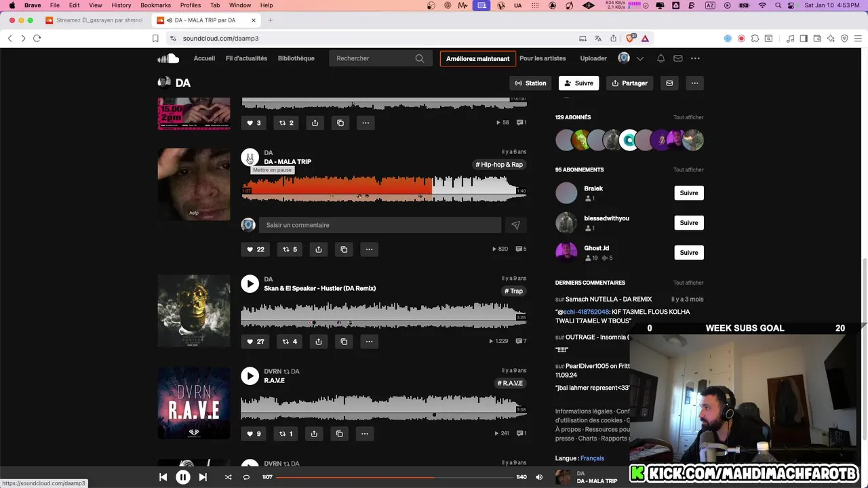
Task: Open DA profile more options menu
Action: 694,83
